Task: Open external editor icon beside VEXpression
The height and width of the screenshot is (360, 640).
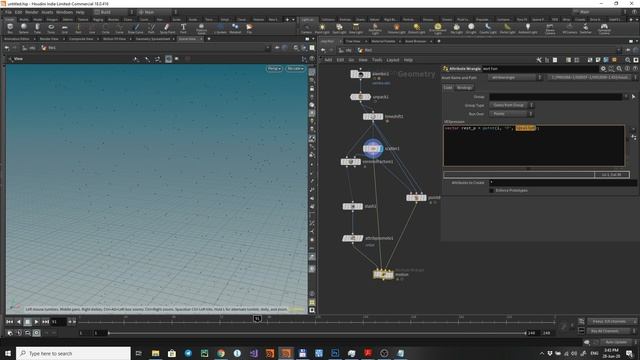Action: tap(634, 138)
